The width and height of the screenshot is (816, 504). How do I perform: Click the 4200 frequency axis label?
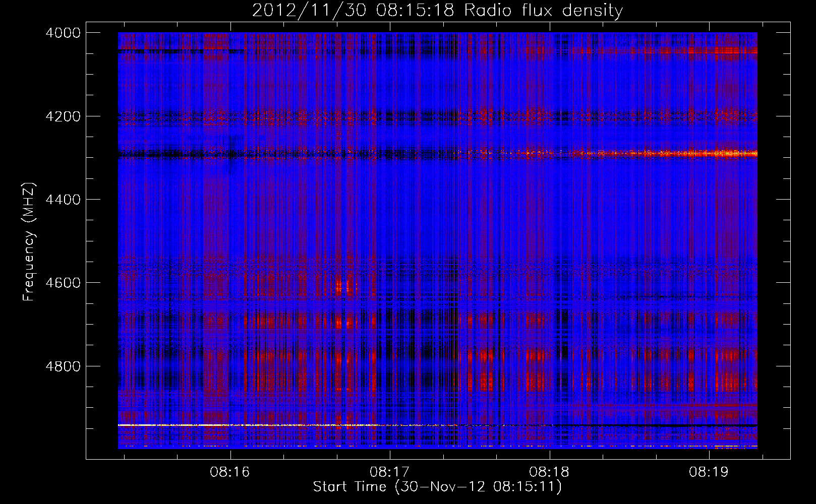tap(63, 116)
